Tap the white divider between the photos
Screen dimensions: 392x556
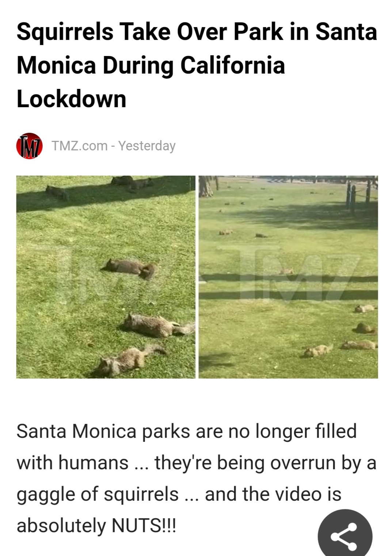pyautogui.click(x=197, y=277)
